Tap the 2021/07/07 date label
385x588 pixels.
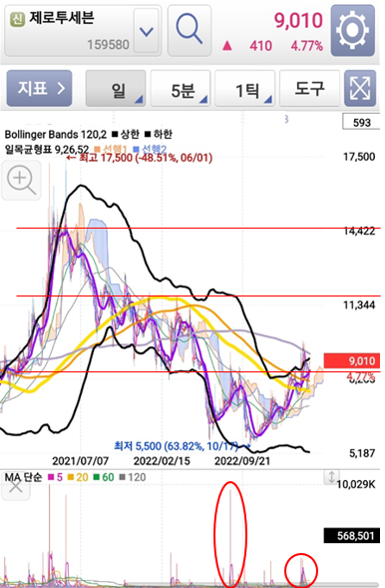tap(80, 461)
